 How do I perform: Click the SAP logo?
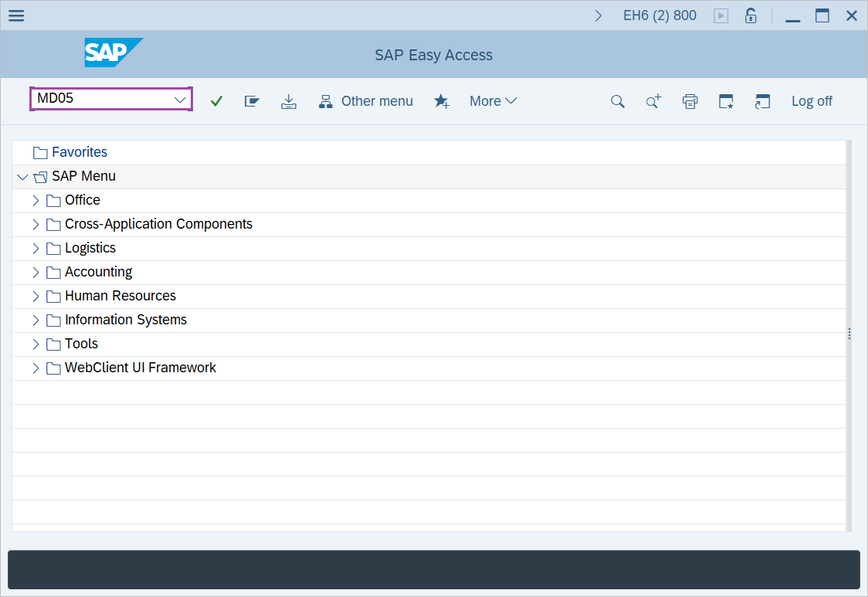pos(112,53)
